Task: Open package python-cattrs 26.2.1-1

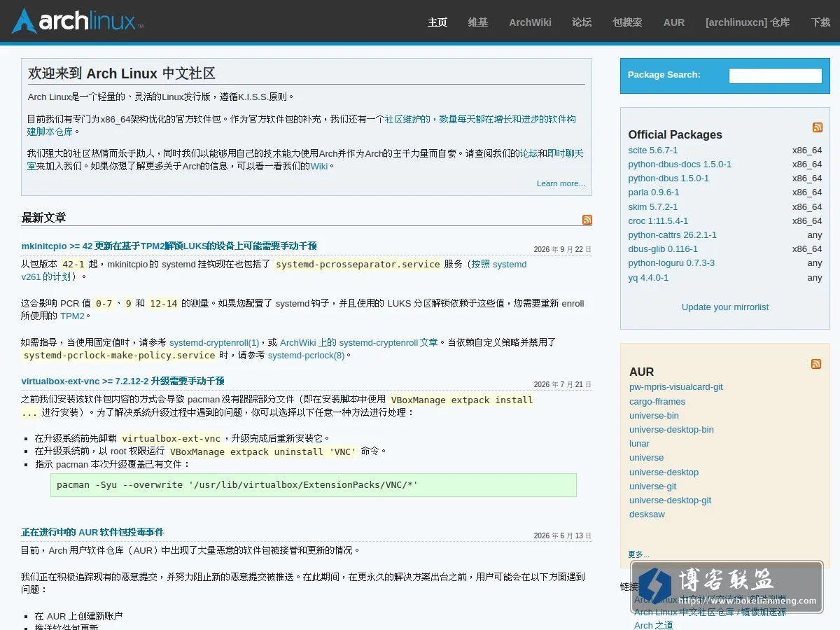Action: click(673, 235)
